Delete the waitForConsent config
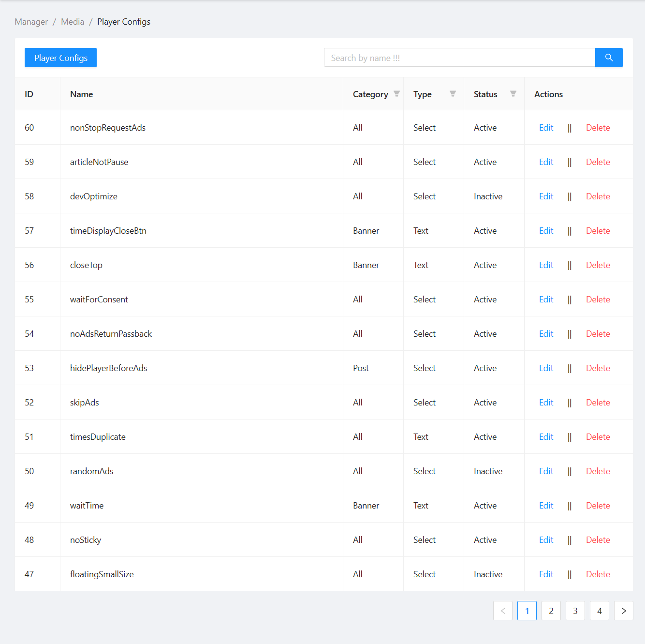Screen dimensions: 645x644 point(598,300)
